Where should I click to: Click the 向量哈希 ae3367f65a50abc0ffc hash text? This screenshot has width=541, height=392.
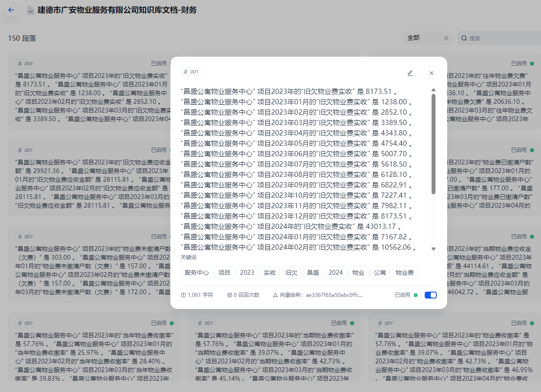tap(321, 295)
